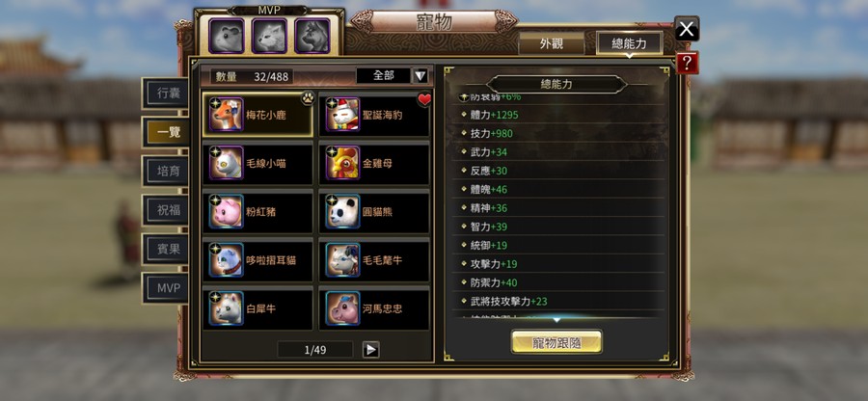Toggle the paw follow marker on 梅花小鹿
This screenshot has width=868, height=401.
click(x=308, y=98)
